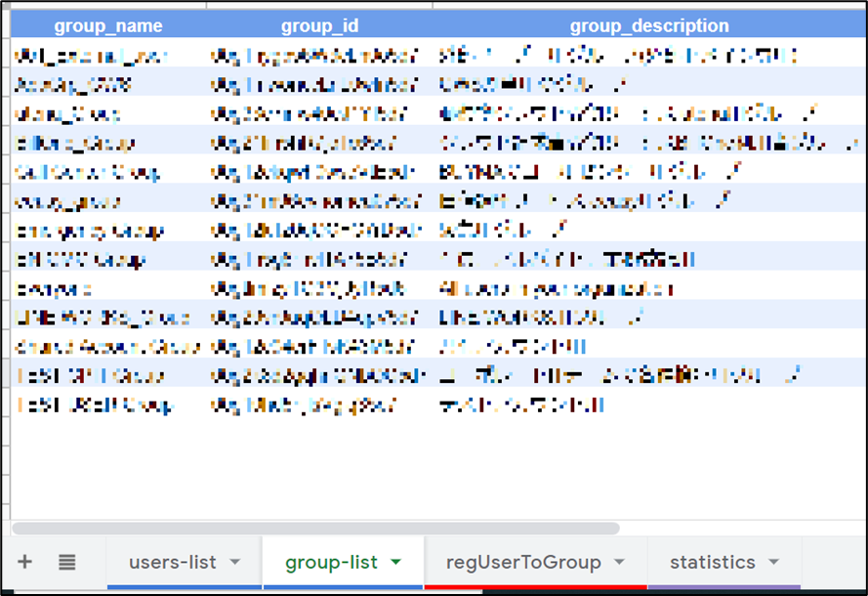Open the all-sheets list icon
868x596 pixels.
pos(64,562)
